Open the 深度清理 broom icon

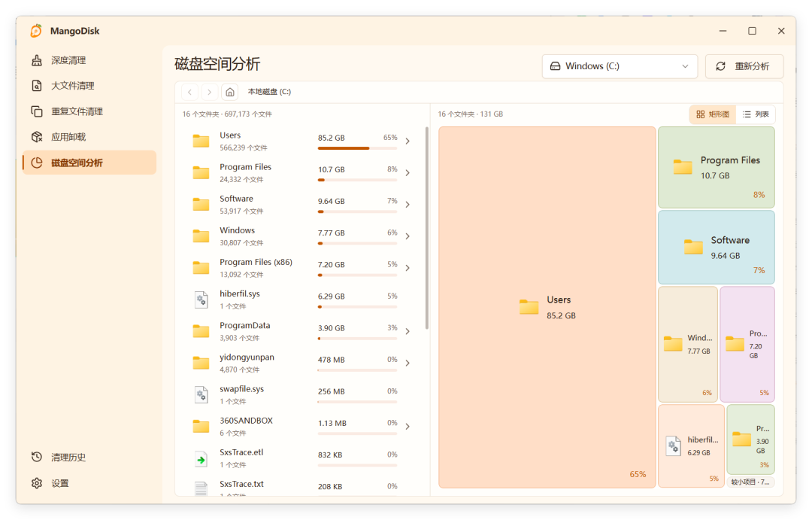(x=37, y=60)
